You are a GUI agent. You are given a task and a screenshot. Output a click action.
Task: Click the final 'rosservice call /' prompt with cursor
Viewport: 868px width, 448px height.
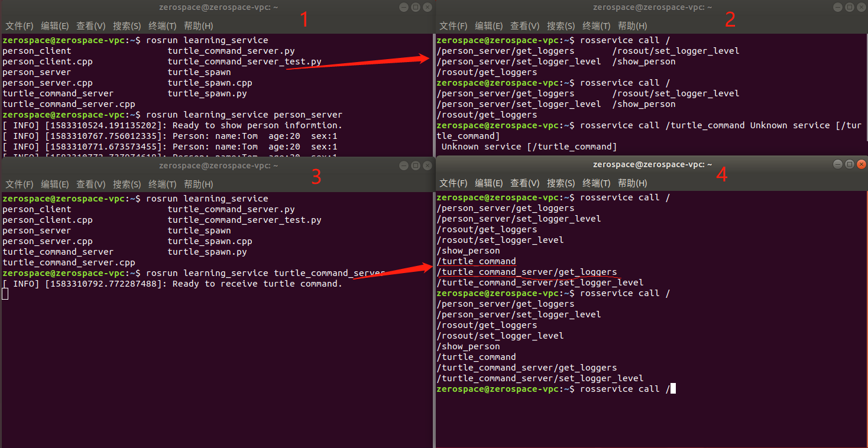tap(556, 389)
